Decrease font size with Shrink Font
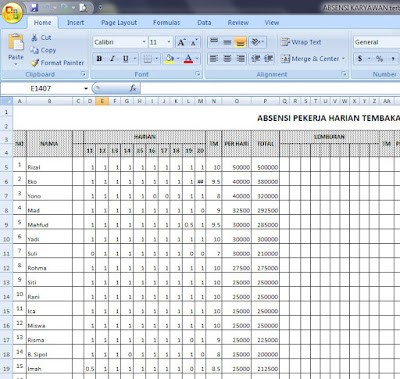The image size is (400, 379). 194,42
